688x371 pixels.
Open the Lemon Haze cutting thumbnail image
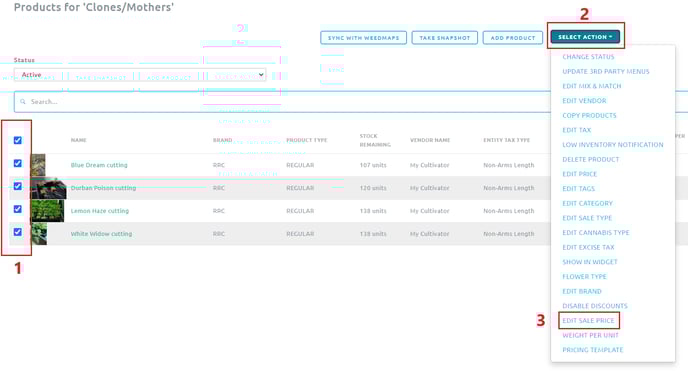47,211
